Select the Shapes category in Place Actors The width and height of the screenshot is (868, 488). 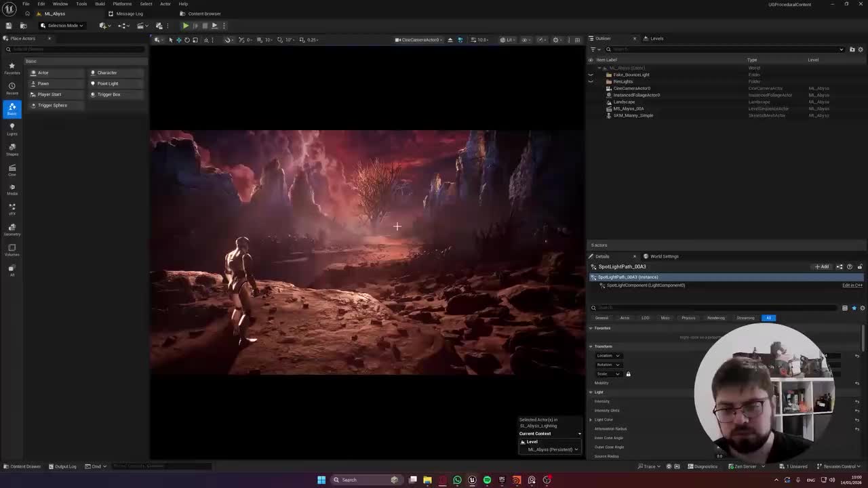click(12, 150)
